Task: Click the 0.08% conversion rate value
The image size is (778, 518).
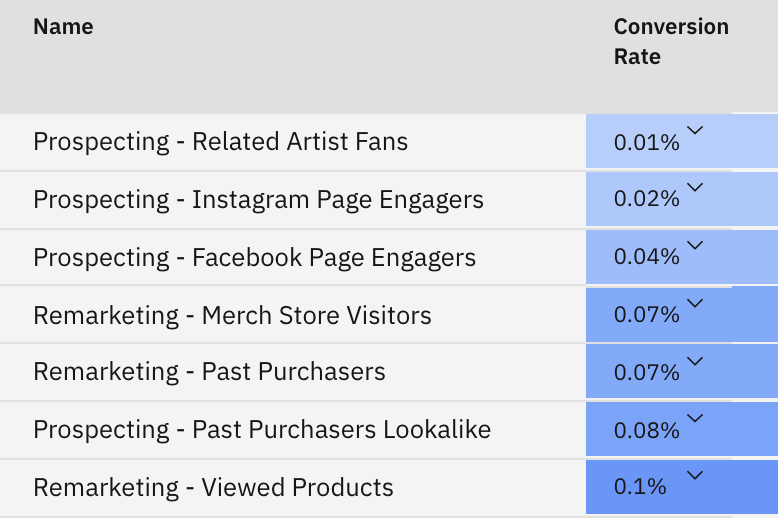Action: (x=647, y=430)
